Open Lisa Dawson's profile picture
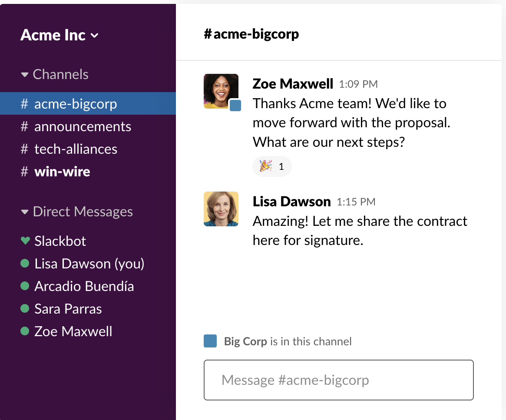The height and width of the screenshot is (420, 506). 221,209
